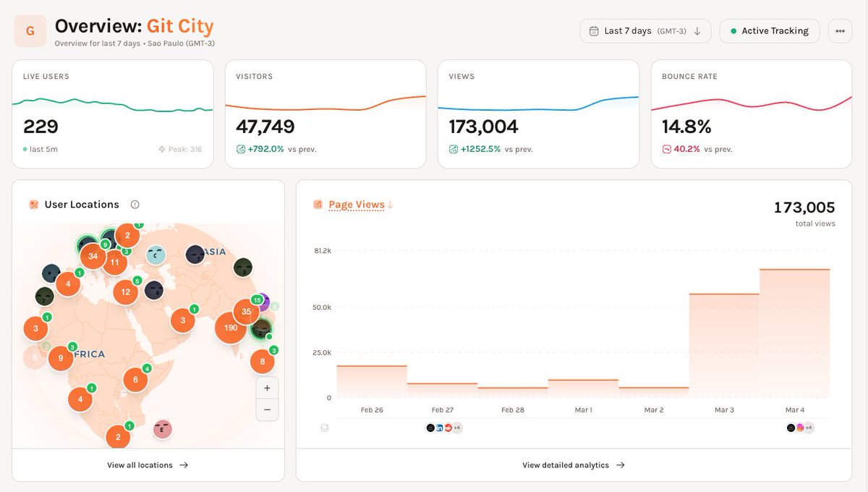
Task: Click the chart icon beside Page Views
Action: (318, 205)
